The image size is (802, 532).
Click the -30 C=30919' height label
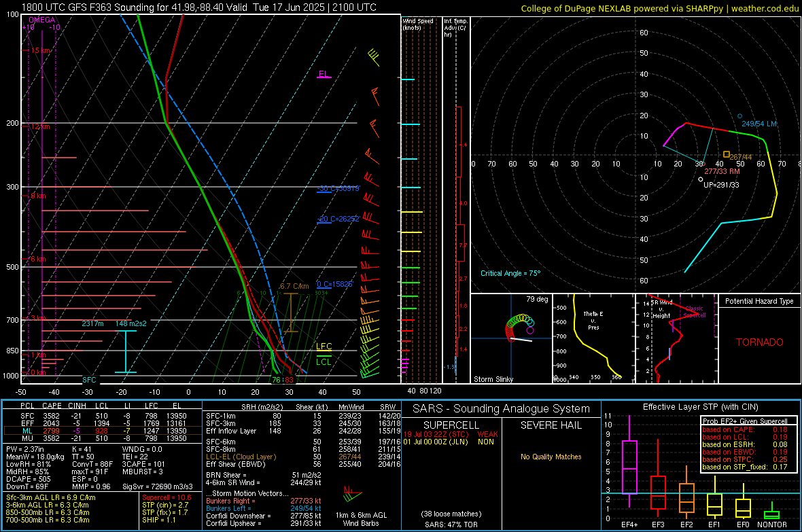pos(338,188)
